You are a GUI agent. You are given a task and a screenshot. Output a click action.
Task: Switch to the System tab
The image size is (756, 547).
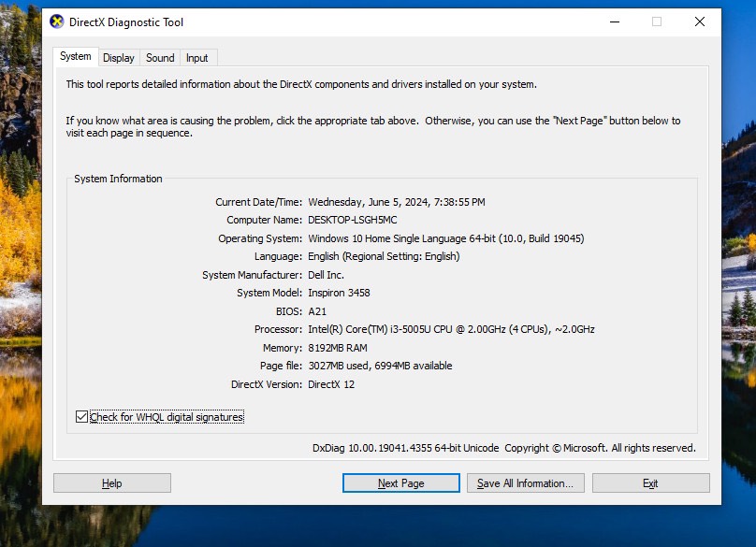pos(76,57)
